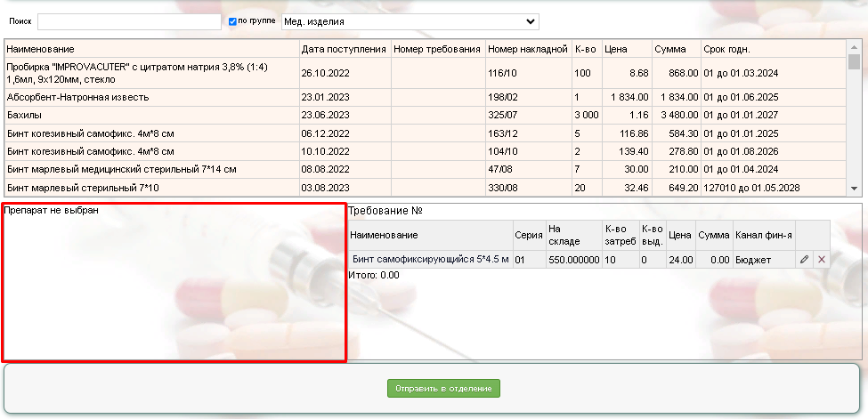Image resolution: width=868 pixels, height=419 pixels.
Task: Click the 'Дата поступления' column header
Action: pos(344,49)
